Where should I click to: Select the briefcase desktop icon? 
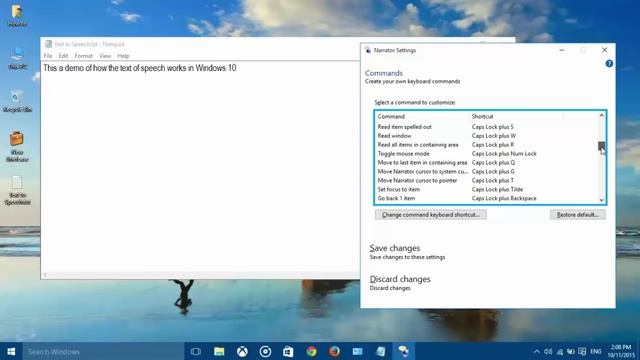coord(18,146)
